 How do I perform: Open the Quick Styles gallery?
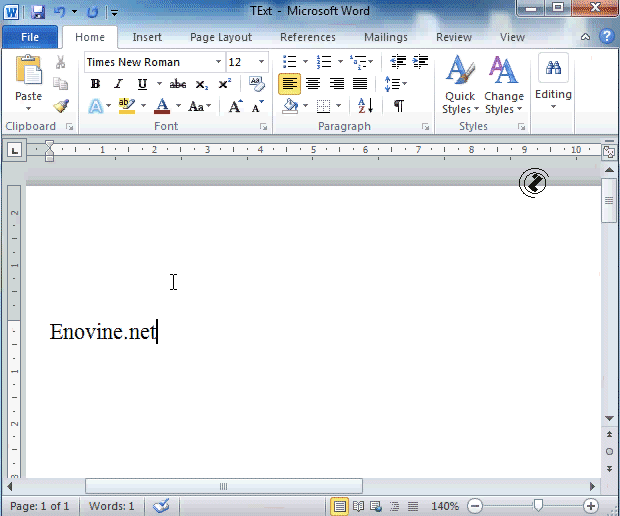tap(460, 85)
